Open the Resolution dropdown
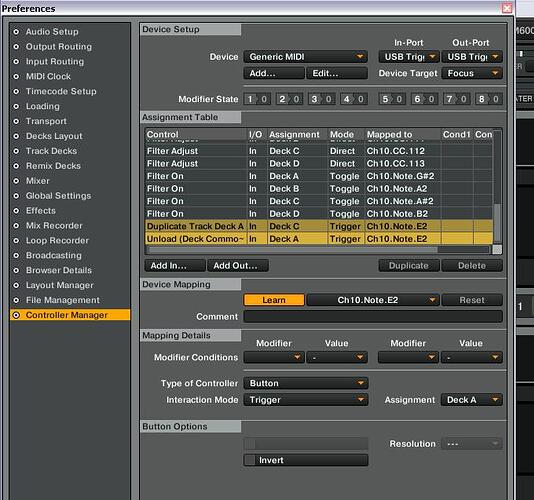Image resolution: width=534 pixels, height=500 pixels. [x=472, y=444]
